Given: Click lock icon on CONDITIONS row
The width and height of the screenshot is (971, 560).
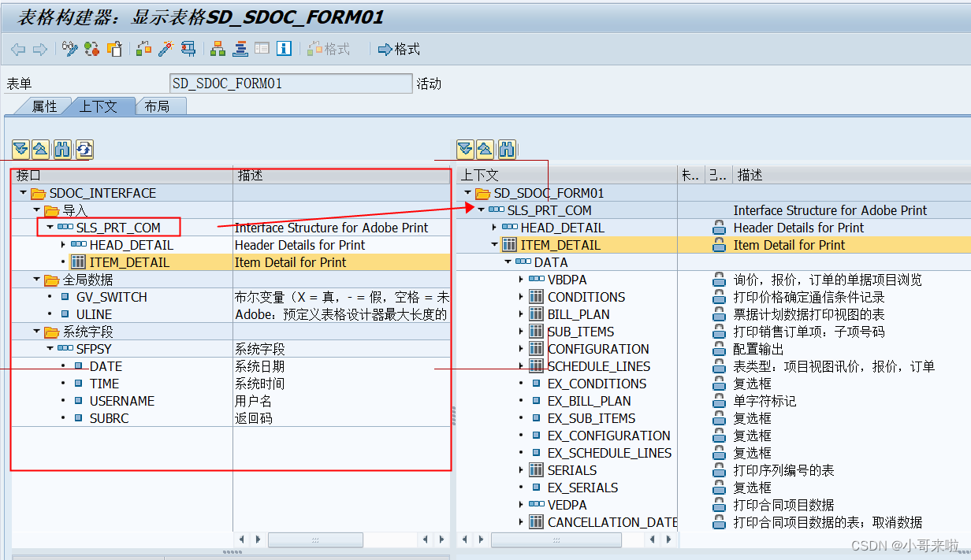Looking at the screenshot, I should click(x=718, y=297).
